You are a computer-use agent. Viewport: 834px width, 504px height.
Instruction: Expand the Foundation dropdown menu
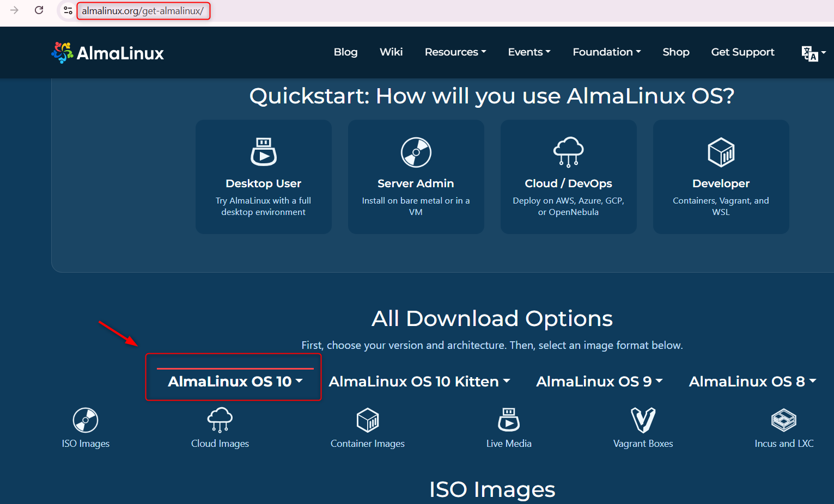(607, 52)
